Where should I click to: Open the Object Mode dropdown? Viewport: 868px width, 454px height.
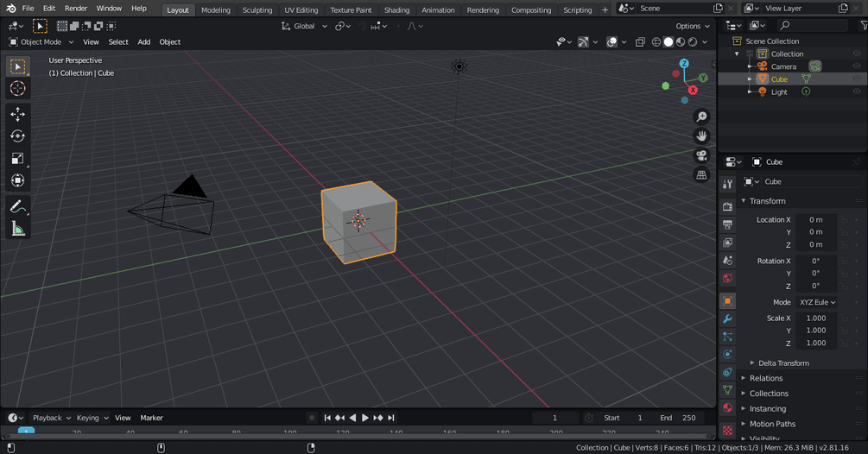41,42
